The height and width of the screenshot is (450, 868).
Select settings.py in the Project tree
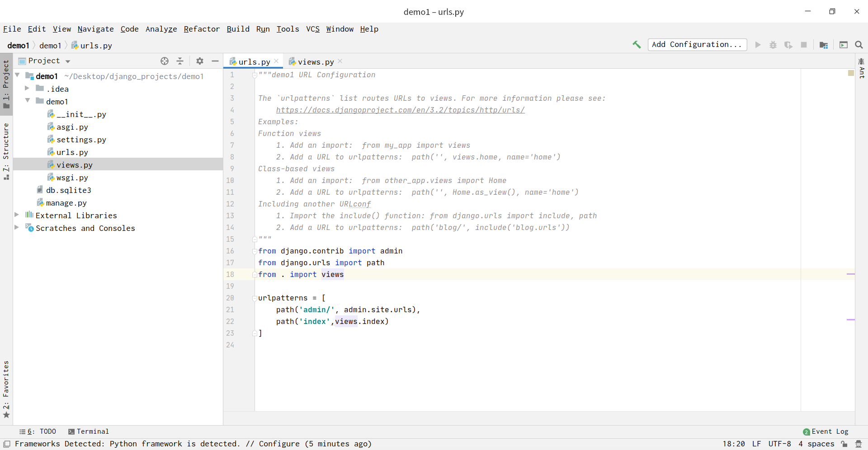pyautogui.click(x=82, y=140)
